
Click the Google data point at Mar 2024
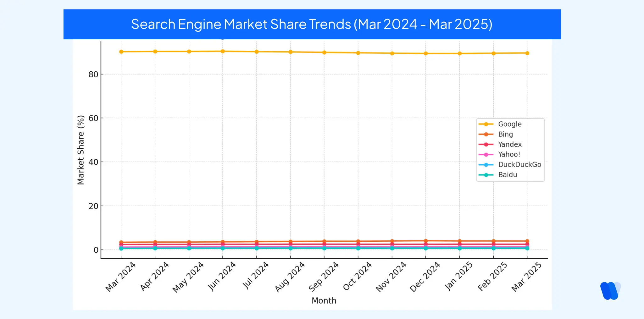(x=121, y=51)
